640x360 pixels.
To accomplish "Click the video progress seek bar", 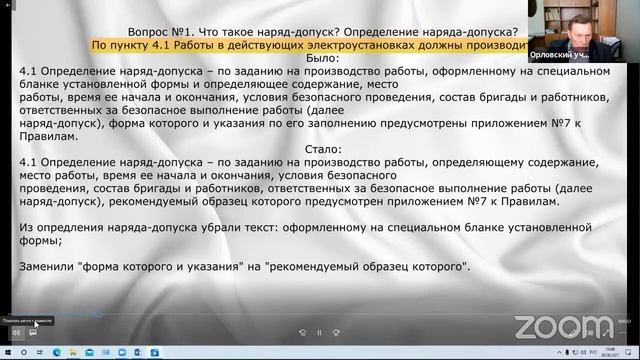I will pos(320,315).
